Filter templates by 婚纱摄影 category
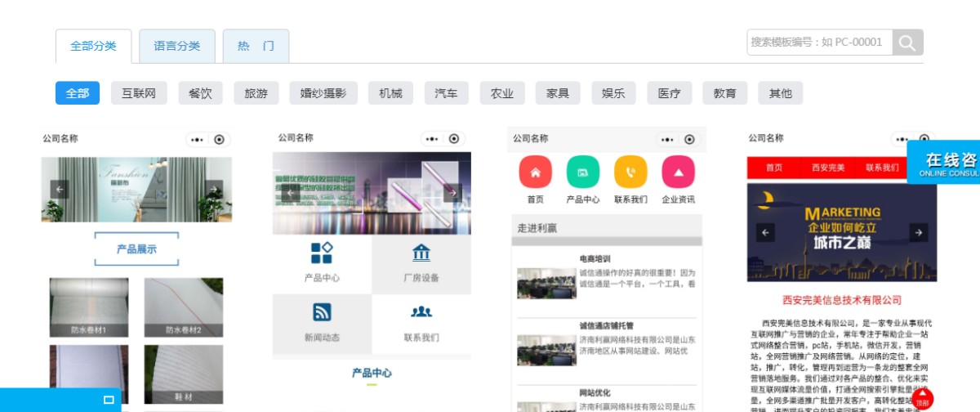 [x=323, y=93]
